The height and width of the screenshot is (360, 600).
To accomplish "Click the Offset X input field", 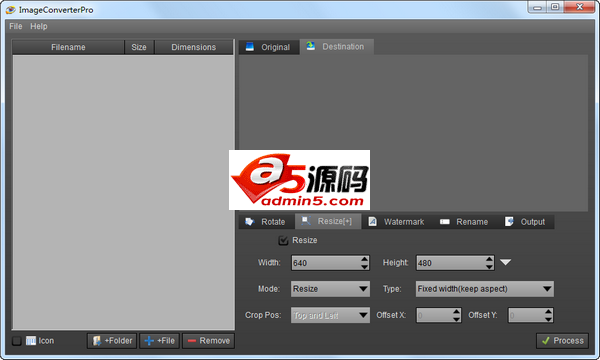I will [434, 315].
